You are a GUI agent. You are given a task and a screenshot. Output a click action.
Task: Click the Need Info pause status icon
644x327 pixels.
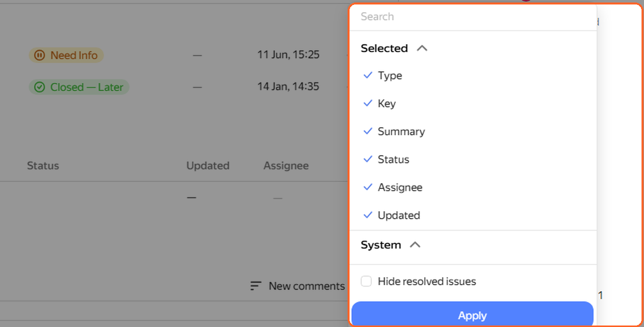(40, 56)
